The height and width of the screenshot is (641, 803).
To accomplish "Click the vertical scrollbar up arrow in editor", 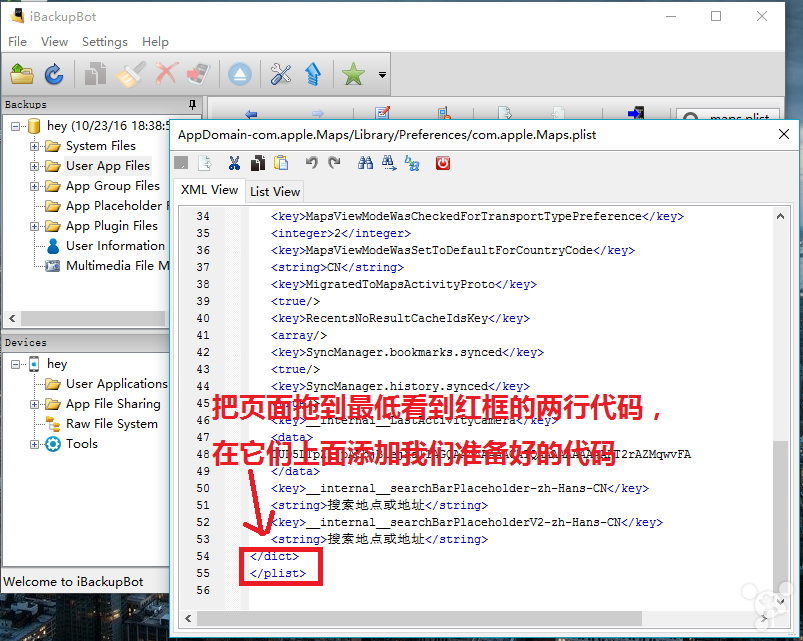I will click(x=780, y=217).
